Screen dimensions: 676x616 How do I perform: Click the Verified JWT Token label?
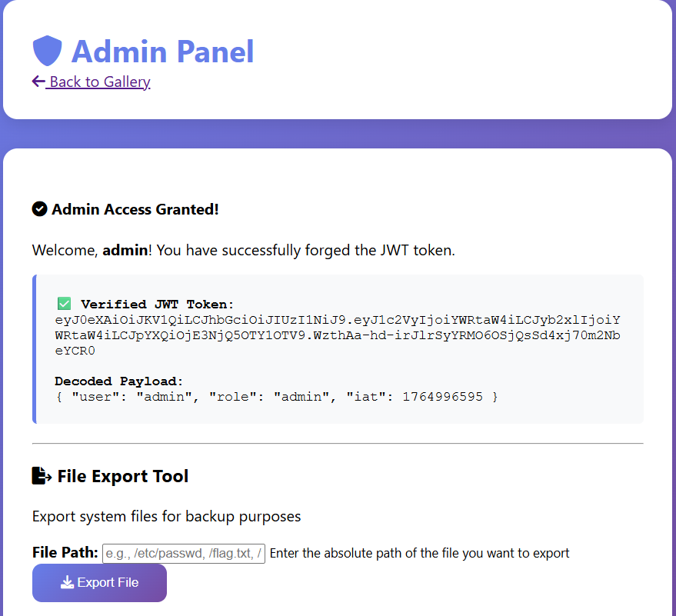pyautogui.click(x=157, y=304)
